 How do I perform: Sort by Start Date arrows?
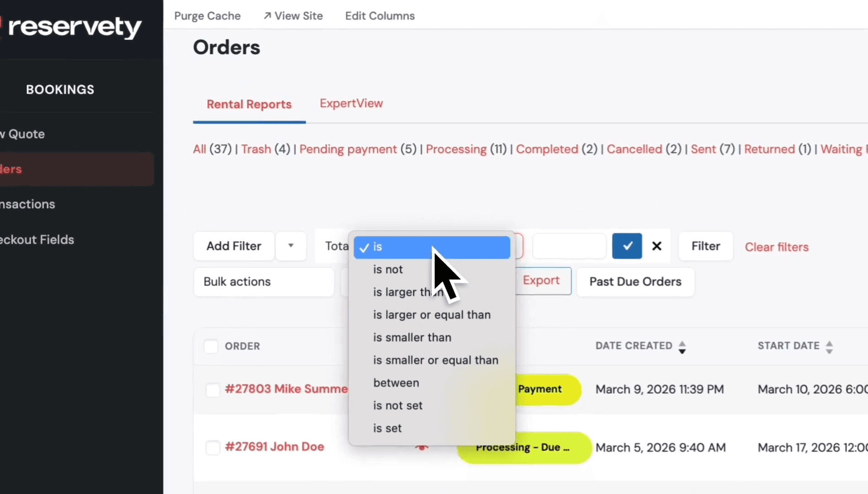pos(829,347)
